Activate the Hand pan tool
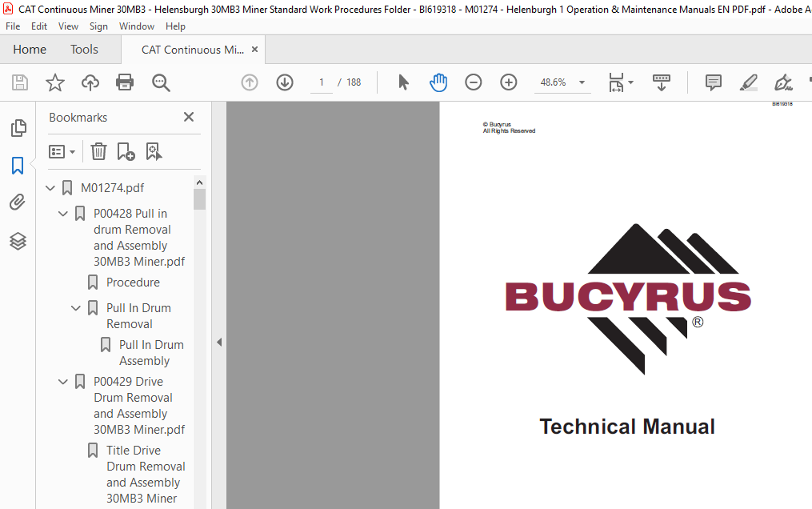This screenshot has width=812, height=509. (x=438, y=82)
